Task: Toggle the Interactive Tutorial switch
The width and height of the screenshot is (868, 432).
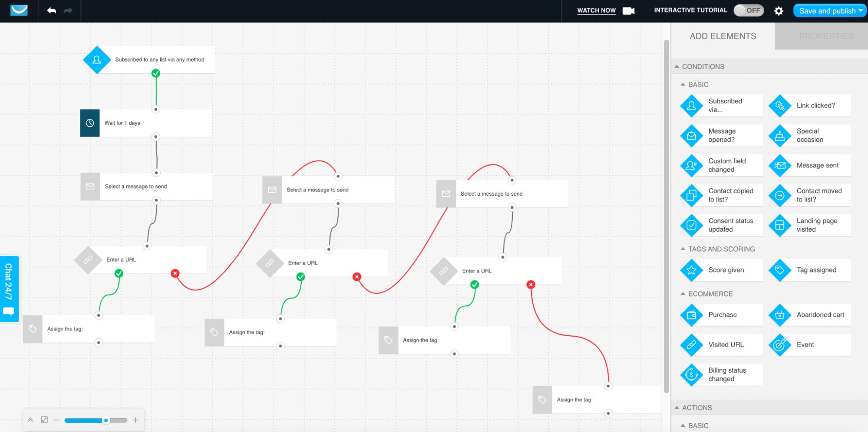Action: coord(748,10)
